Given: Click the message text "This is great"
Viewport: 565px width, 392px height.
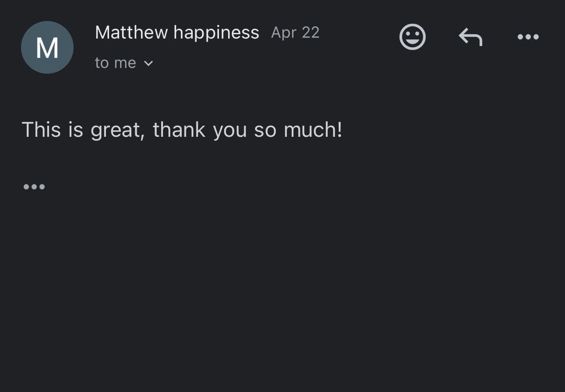Looking at the screenshot, I should tap(83, 130).
